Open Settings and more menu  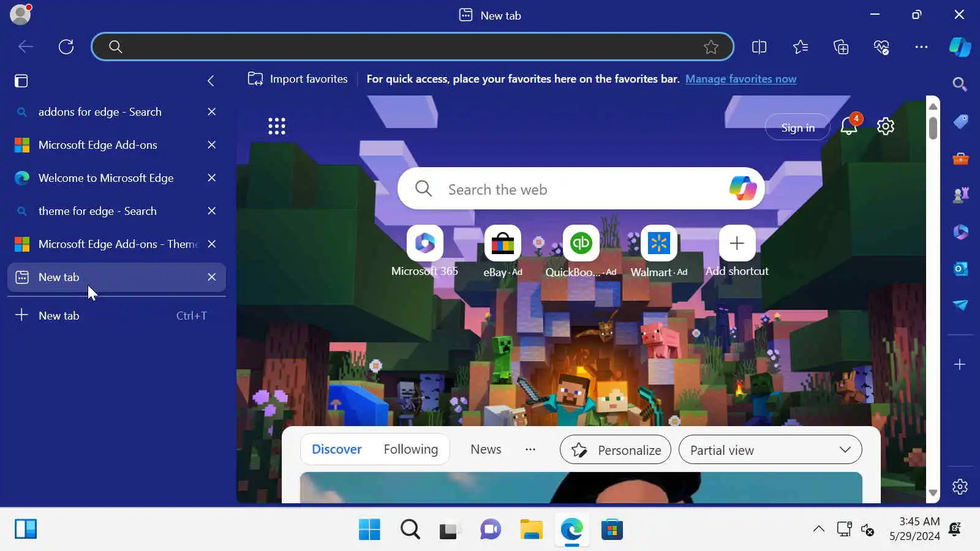[921, 47]
